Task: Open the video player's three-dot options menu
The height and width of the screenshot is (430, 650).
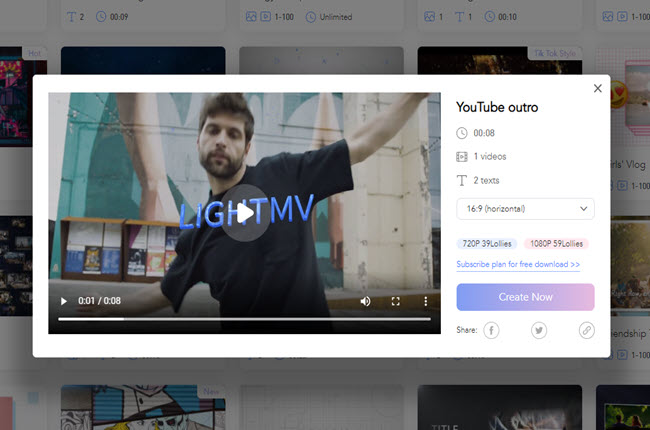Action: pos(425,301)
